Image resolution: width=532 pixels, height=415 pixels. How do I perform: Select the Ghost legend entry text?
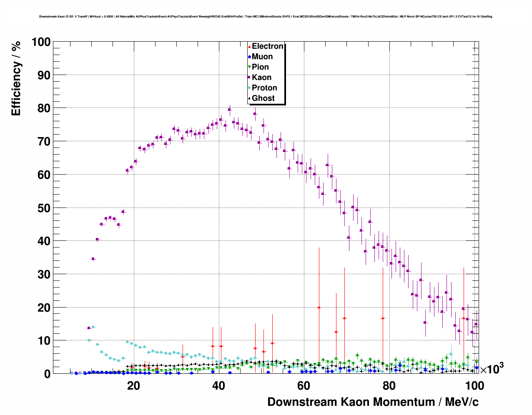(263, 98)
